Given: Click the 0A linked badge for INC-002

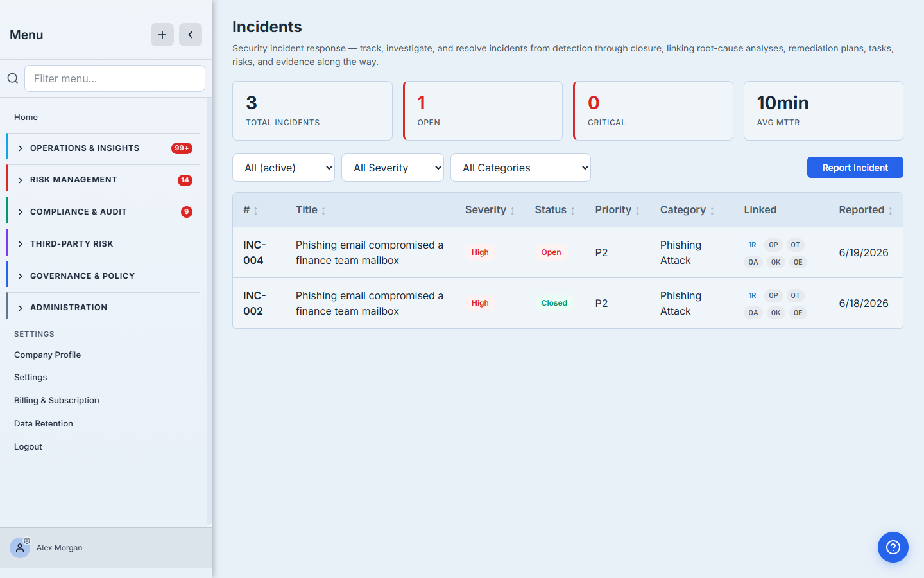Looking at the screenshot, I should 753,313.
